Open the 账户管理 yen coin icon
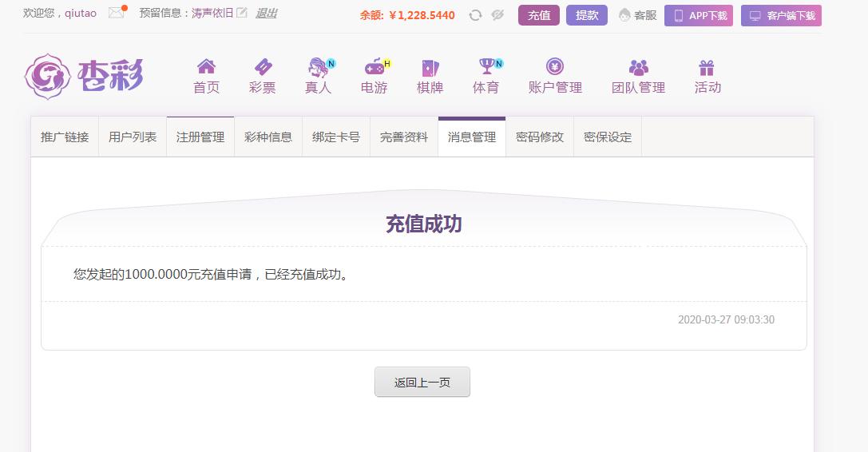This screenshot has height=452, width=868. pos(555,66)
